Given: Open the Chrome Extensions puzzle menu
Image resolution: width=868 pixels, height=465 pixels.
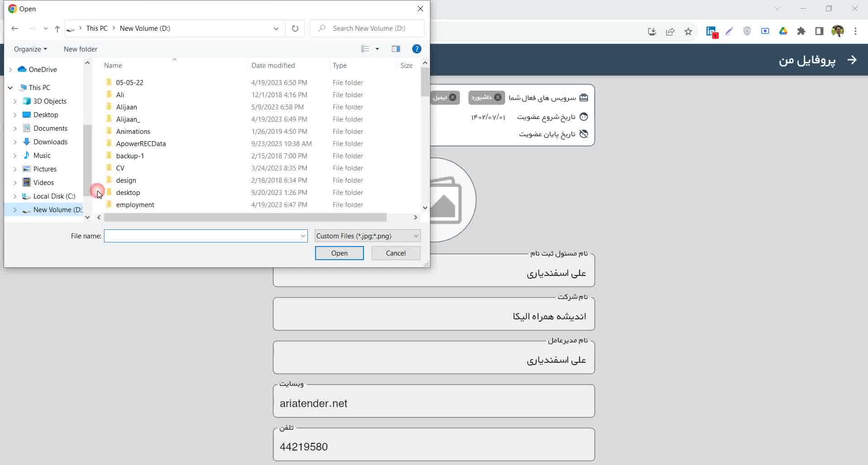Looking at the screenshot, I should (801, 31).
